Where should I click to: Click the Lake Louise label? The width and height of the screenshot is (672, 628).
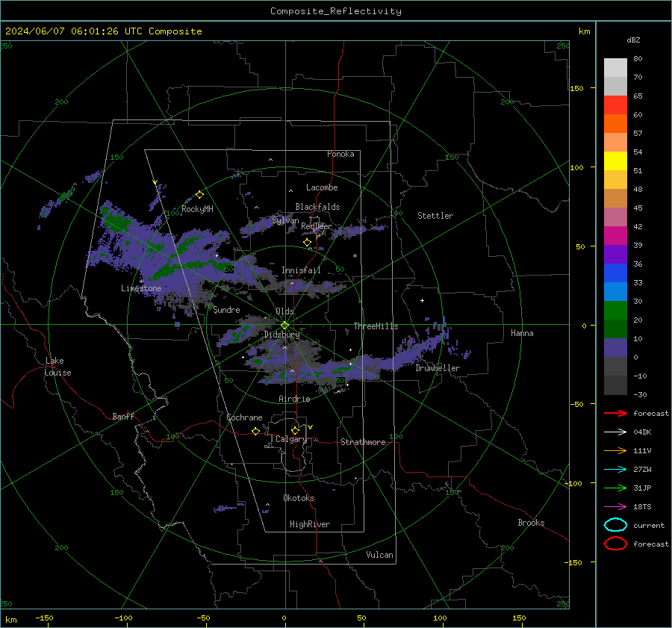click(57, 367)
